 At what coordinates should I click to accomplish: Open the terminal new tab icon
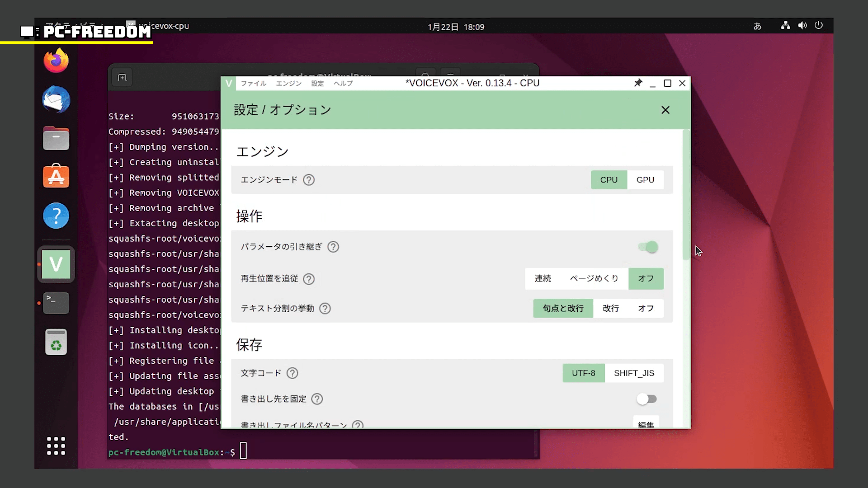tap(122, 78)
